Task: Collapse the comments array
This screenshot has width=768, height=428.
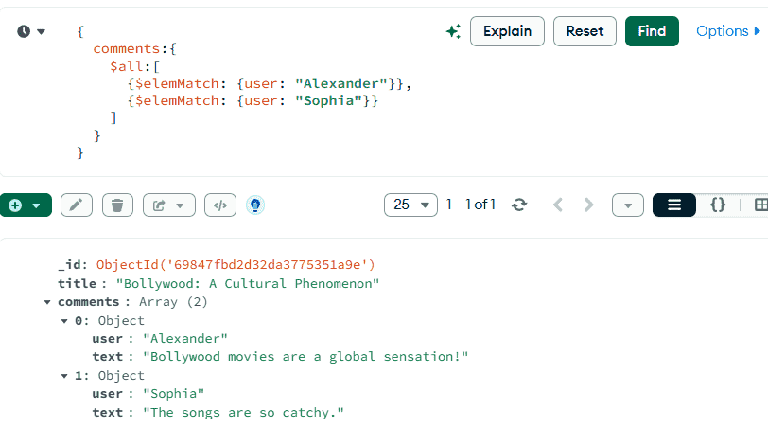Action: point(47,302)
